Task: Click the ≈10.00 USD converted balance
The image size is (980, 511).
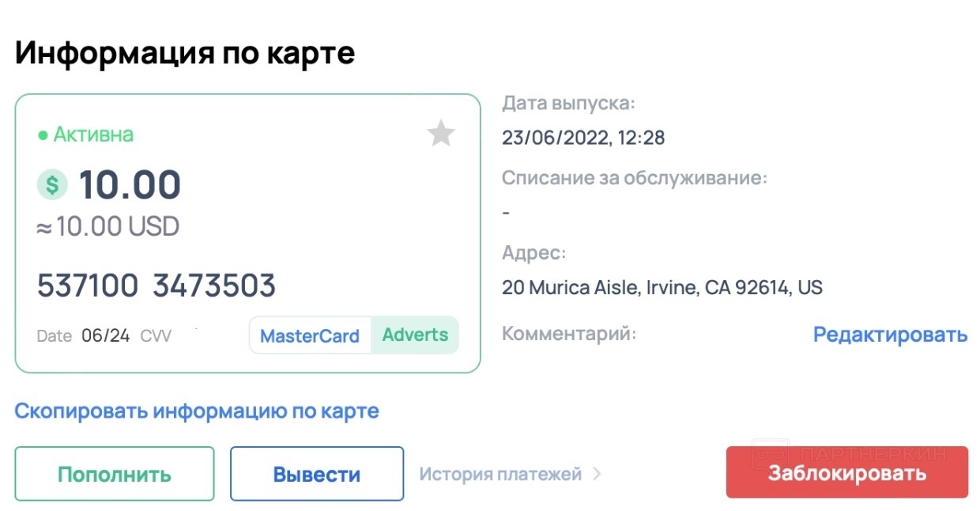Action: [x=108, y=228]
